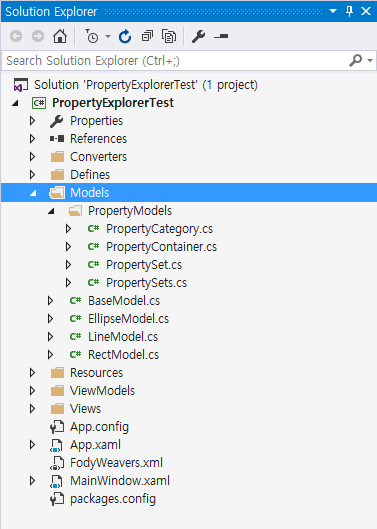Viewport: 377px width, 529px height.
Task: Expand the ViewModels folder
Action: point(32,391)
